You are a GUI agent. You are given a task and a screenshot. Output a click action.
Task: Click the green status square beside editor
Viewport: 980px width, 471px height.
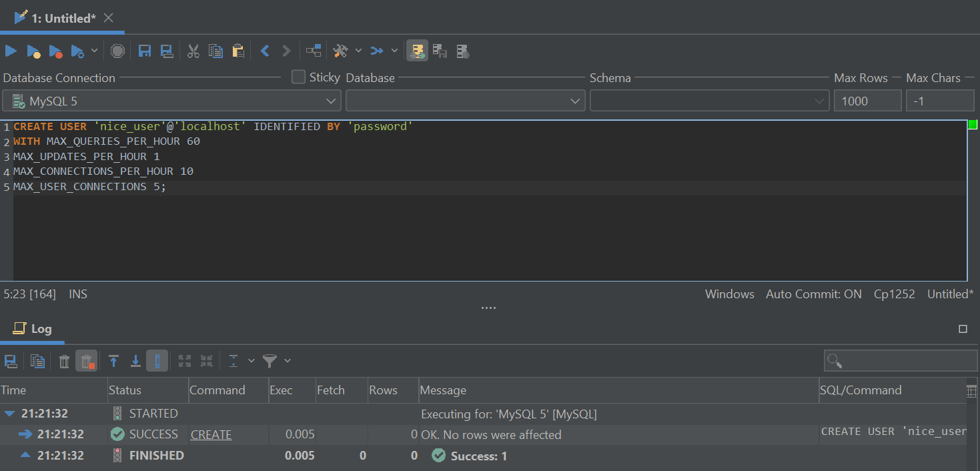973,125
